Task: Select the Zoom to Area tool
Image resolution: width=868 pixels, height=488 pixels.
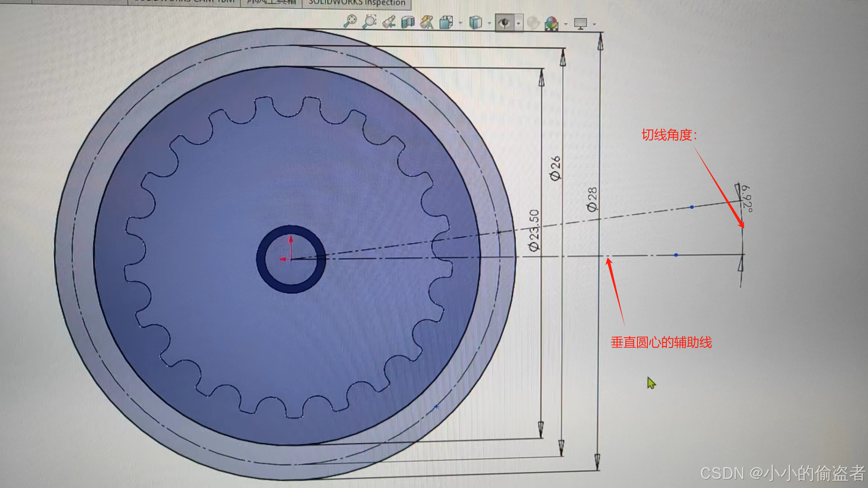Action: click(369, 21)
